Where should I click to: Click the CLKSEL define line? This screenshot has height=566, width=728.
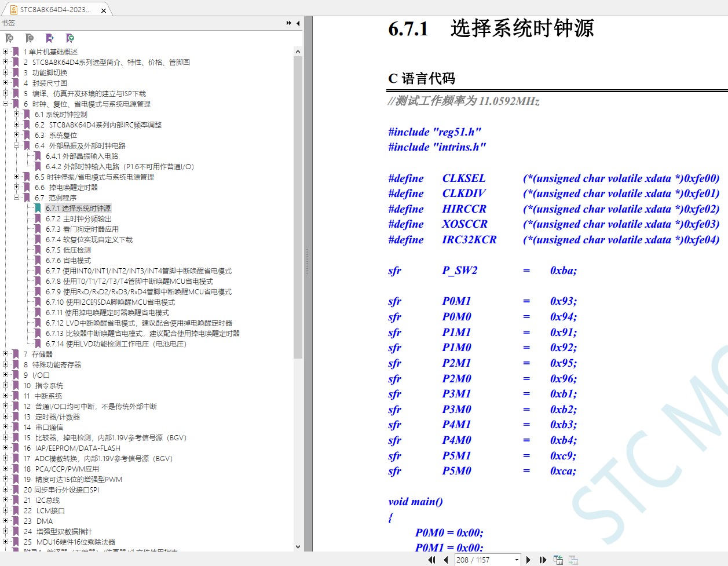click(554, 178)
